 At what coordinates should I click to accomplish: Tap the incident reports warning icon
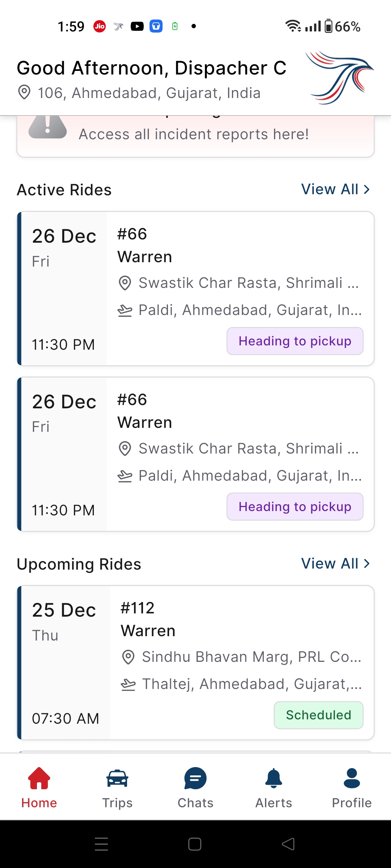pos(48,127)
